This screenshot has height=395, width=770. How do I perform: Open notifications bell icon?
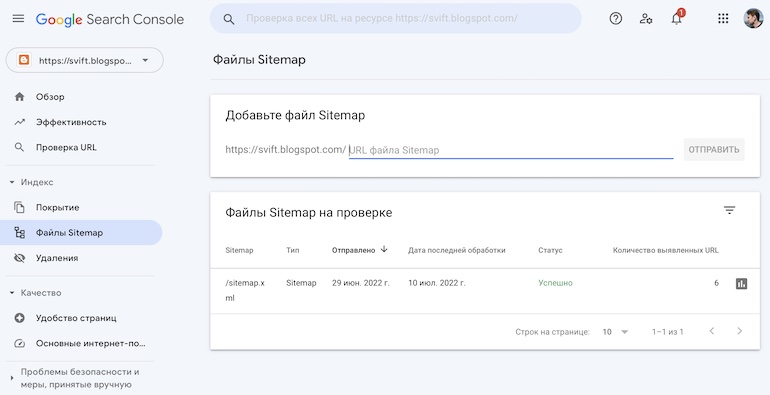[x=677, y=18]
